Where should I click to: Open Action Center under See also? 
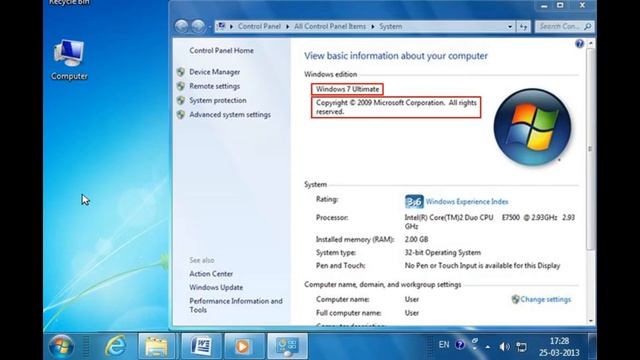click(211, 274)
